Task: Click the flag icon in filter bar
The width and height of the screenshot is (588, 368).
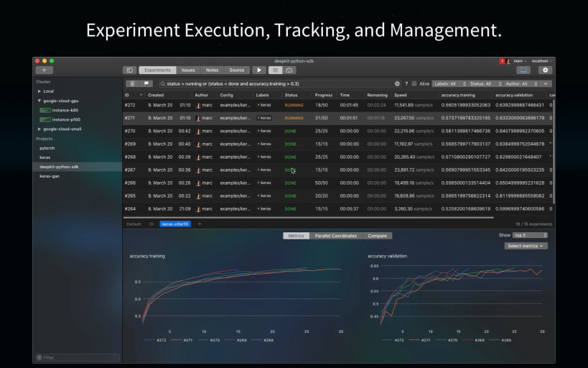Action: click(x=146, y=84)
